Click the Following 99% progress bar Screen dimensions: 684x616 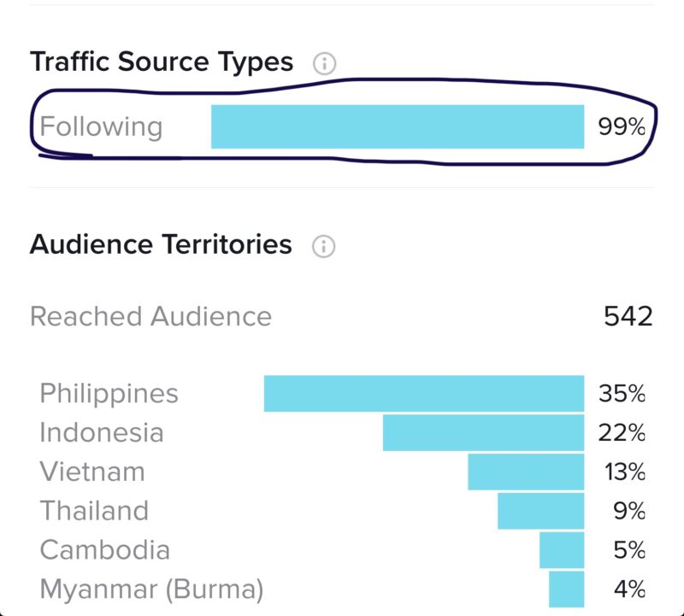pyautogui.click(x=398, y=126)
